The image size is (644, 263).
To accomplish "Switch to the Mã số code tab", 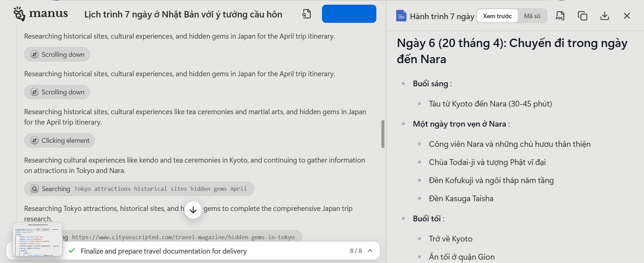I will click(x=532, y=16).
